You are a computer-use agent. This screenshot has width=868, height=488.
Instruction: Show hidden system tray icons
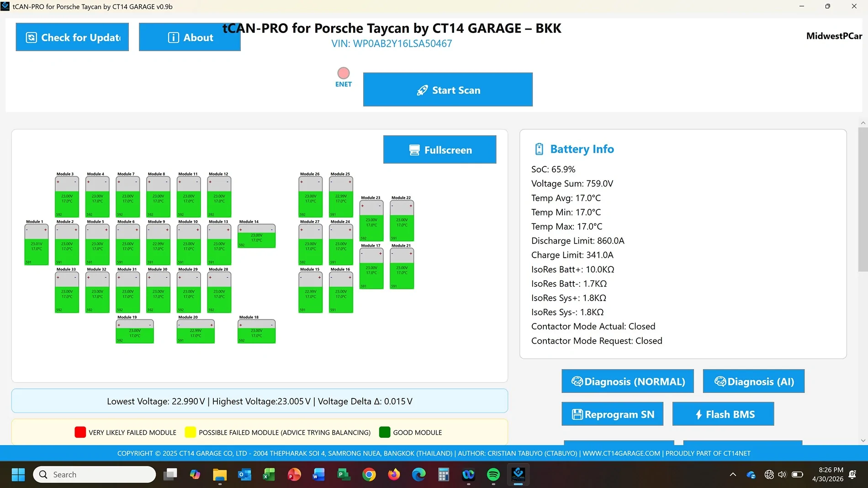[x=733, y=475]
